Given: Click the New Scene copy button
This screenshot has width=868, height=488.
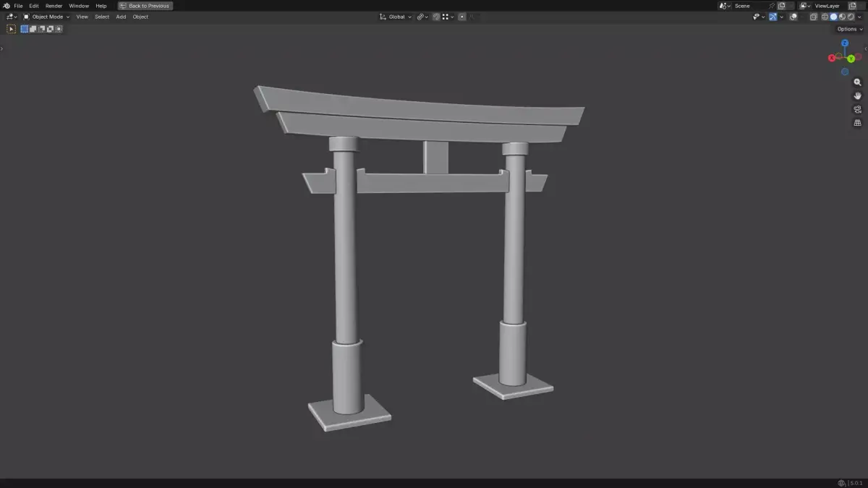Looking at the screenshot, I should tap(783, 5).
